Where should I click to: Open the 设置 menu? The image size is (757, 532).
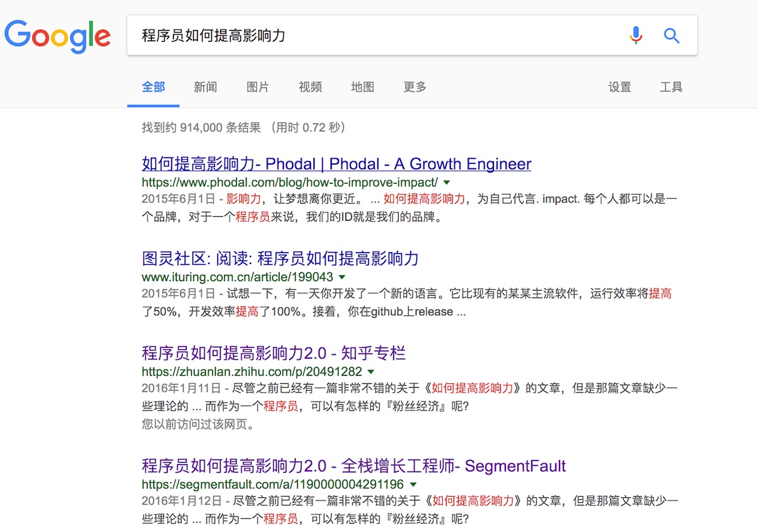pos(619,87)
